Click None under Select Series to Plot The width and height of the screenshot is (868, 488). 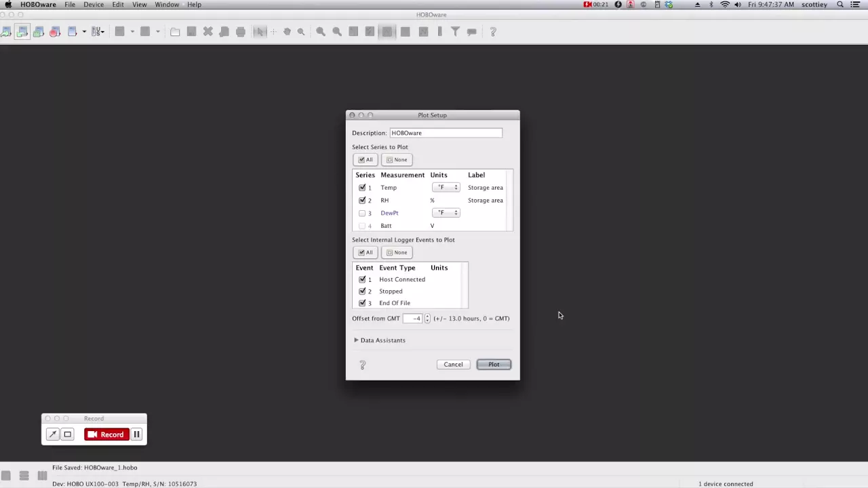click(397, 160)
